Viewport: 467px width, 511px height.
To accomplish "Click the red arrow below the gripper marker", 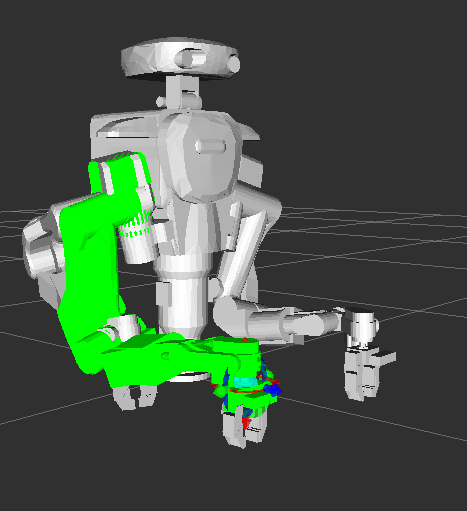I will 247,424.
